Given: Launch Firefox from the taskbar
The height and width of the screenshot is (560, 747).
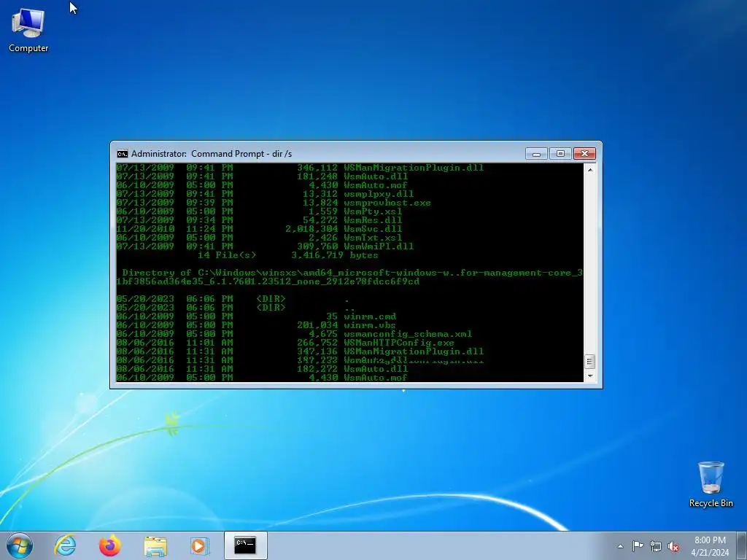Looking at the screenshot, I should 109,545.
